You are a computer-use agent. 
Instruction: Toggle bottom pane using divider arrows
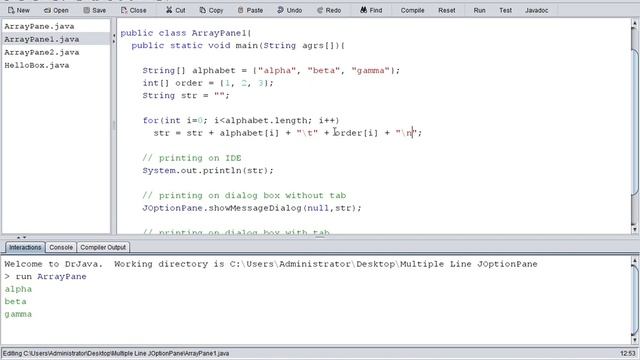coord(21,237)
